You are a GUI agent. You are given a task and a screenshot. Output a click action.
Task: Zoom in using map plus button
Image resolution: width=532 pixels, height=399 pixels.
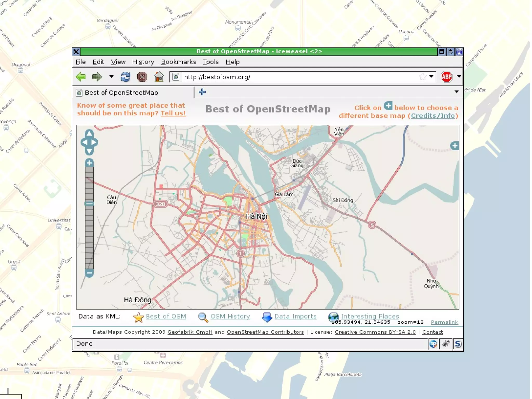click(89, 163)
